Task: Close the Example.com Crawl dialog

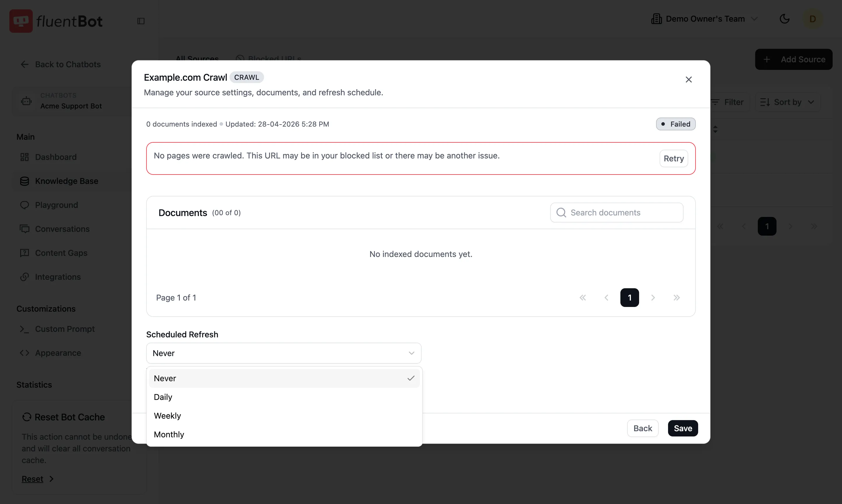Action: point(689,79)
